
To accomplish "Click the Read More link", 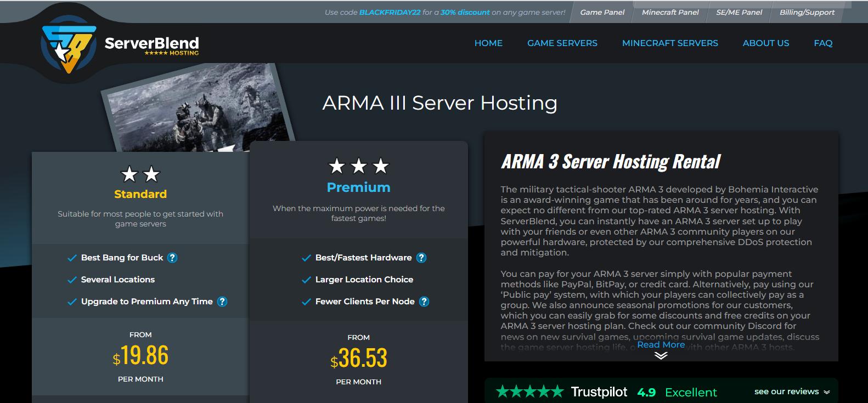I will [x=661, y=344].
